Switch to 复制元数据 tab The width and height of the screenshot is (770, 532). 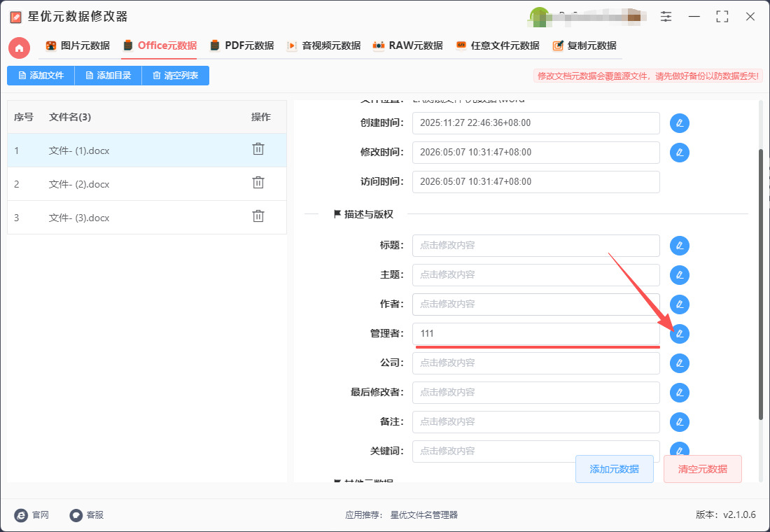click(x=584, y=45)
